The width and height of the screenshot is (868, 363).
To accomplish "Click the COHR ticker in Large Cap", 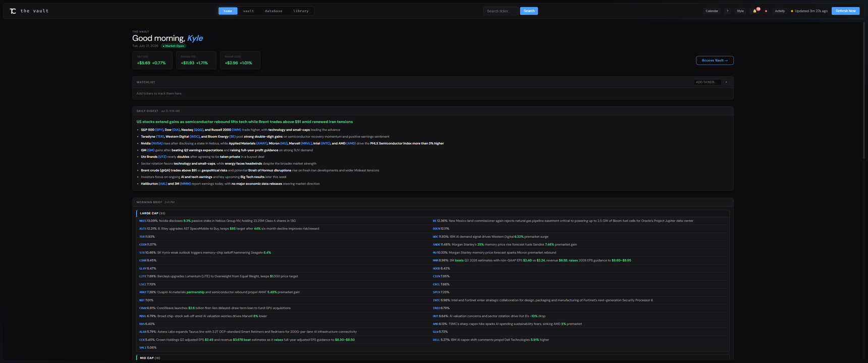I will 143,261.
